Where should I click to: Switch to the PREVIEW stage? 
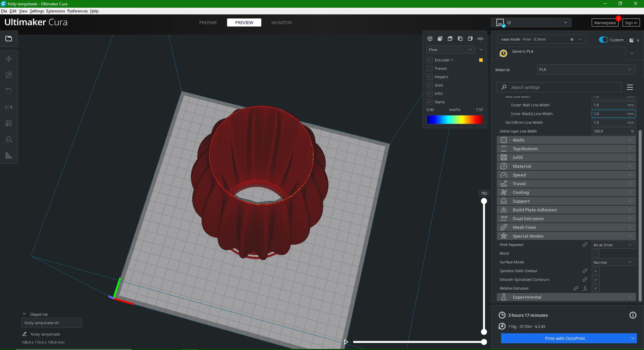click(244, 22)
